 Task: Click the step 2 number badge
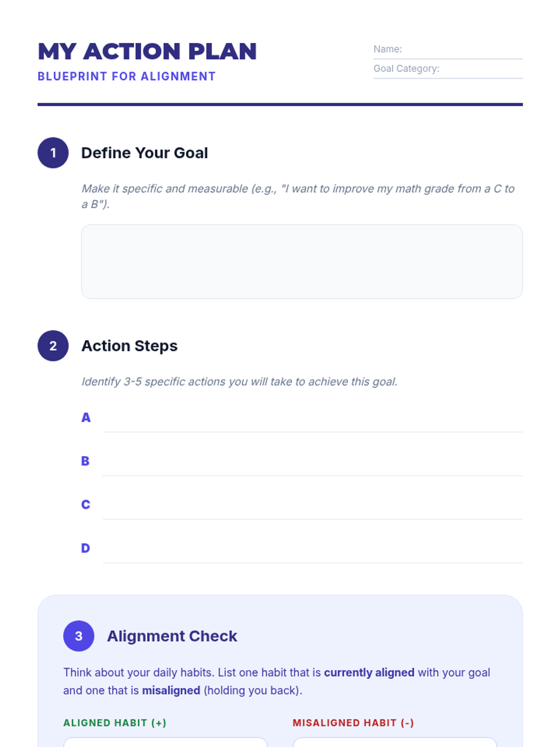(x=53, y=346)
